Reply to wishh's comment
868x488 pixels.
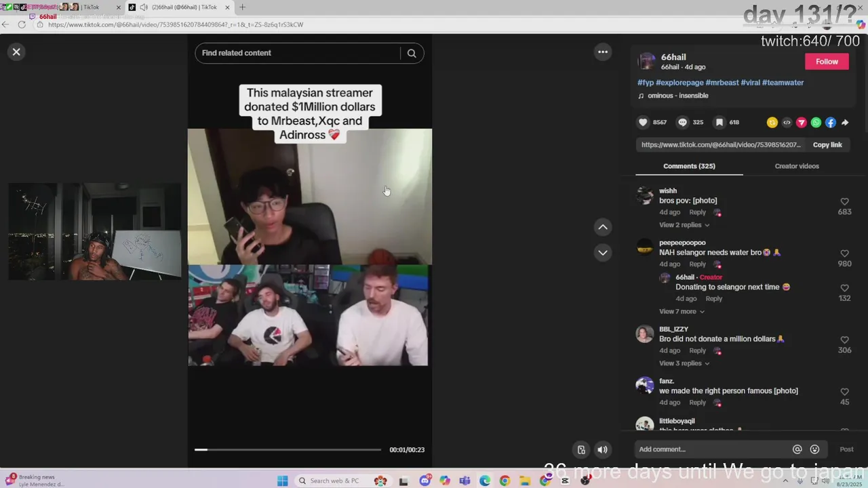point(697,212)
